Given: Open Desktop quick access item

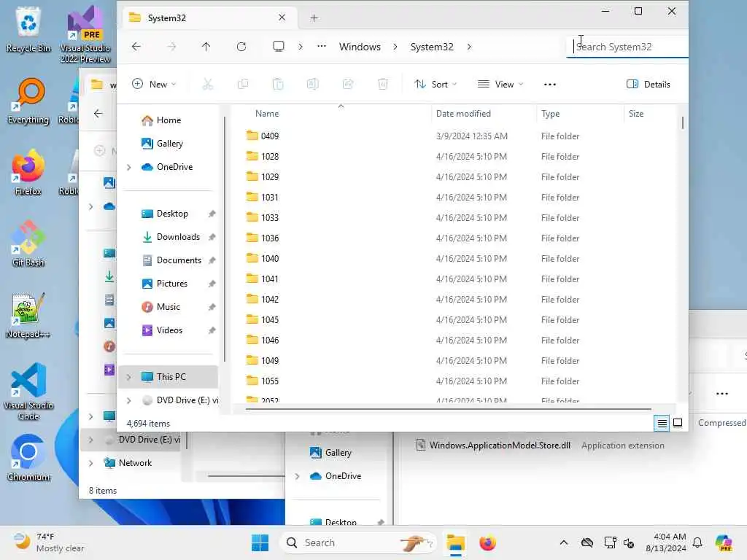Looking at the screenshot, I should coord(172,214).
